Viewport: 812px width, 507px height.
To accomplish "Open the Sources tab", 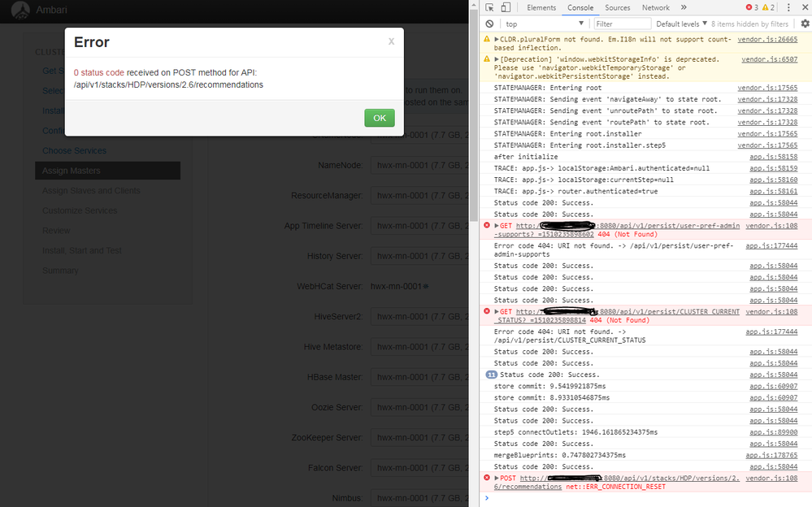I will coord(617,8).
